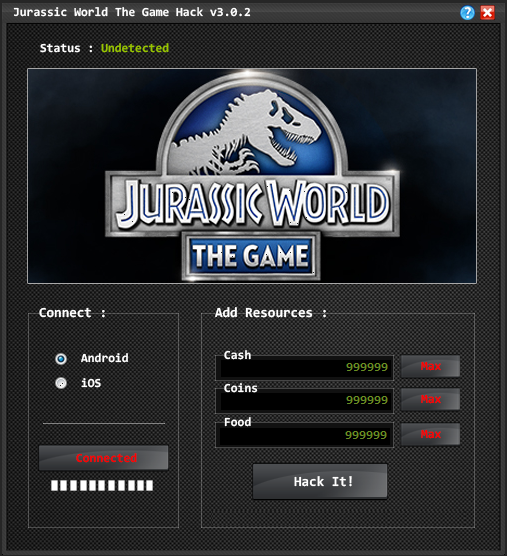Focus the Coins amount field
This screenshot has width=507, height=556.
(x=305, y=401)
